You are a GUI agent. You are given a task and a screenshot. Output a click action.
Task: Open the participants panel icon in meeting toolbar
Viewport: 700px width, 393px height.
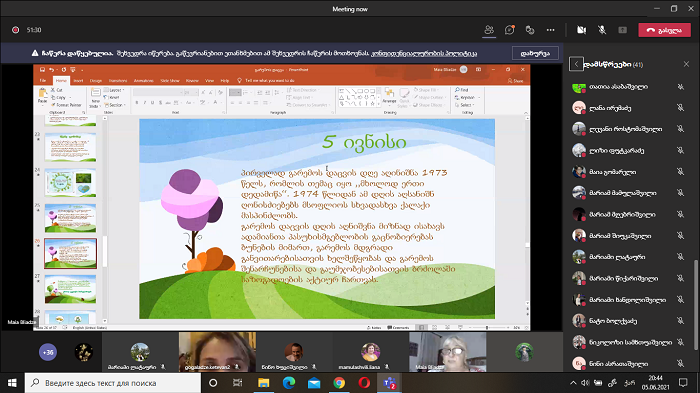(489, 30)
